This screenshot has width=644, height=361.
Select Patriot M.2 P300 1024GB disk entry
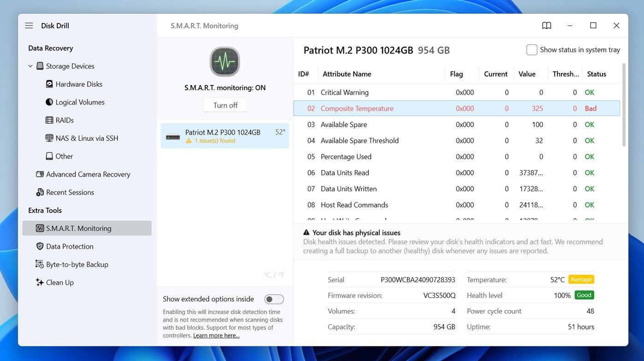click(225, 136)
